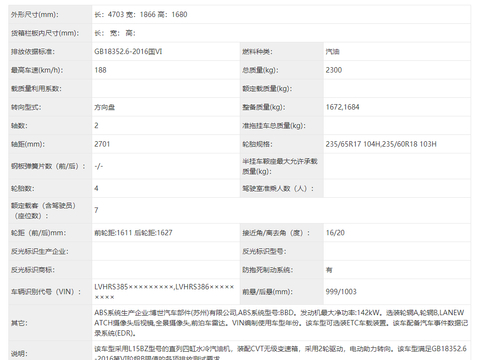This screenshot has height=360, width=480.
Task: Click the 轮胎规格 label
Action: (257, 144)
